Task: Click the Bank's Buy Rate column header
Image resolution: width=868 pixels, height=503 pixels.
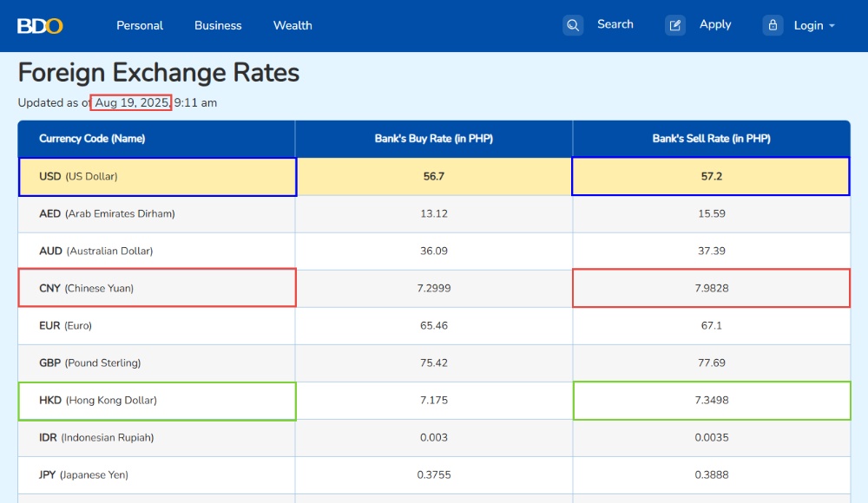Action: pyautogui.click(x=434, y=139)
